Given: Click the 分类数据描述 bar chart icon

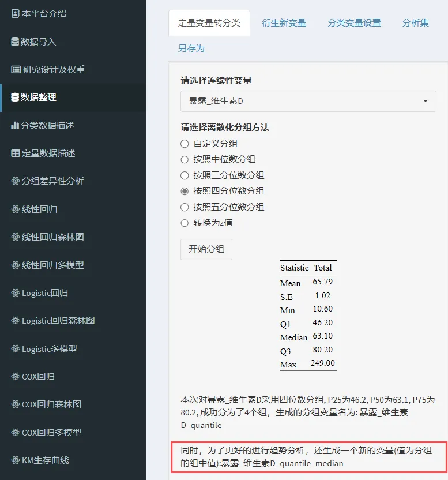Looking at the screenshot, I should pyautogui.click(x=14, y=126).
